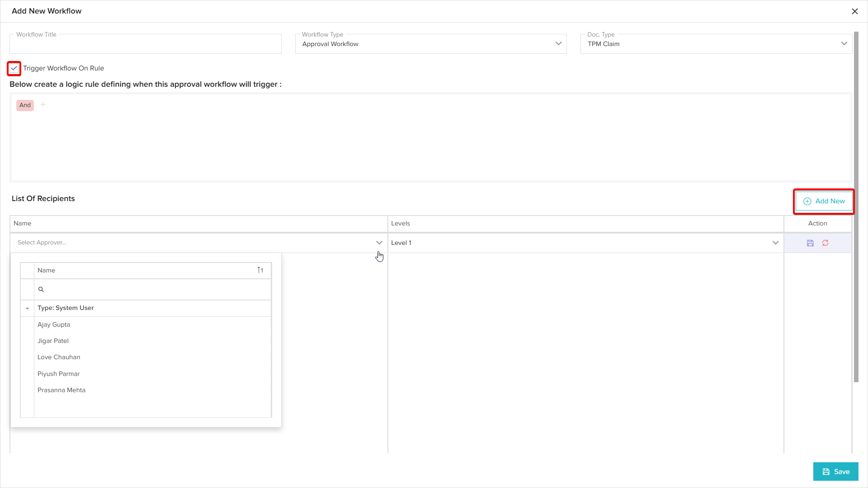Select Love Chauhan from approver list
The height and width of the screenshot is (488, 868).
click(x=59, y=357)
